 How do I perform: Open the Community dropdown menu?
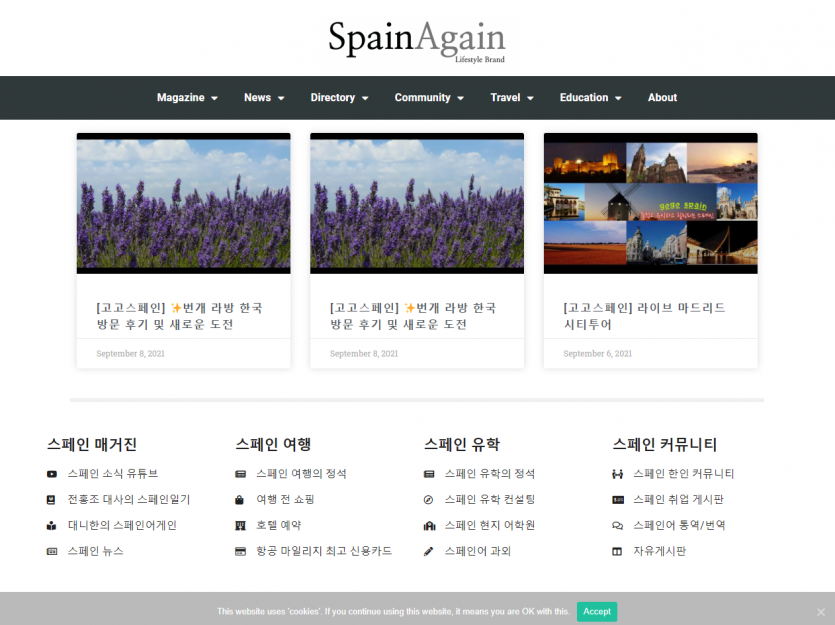click(428, 98)
